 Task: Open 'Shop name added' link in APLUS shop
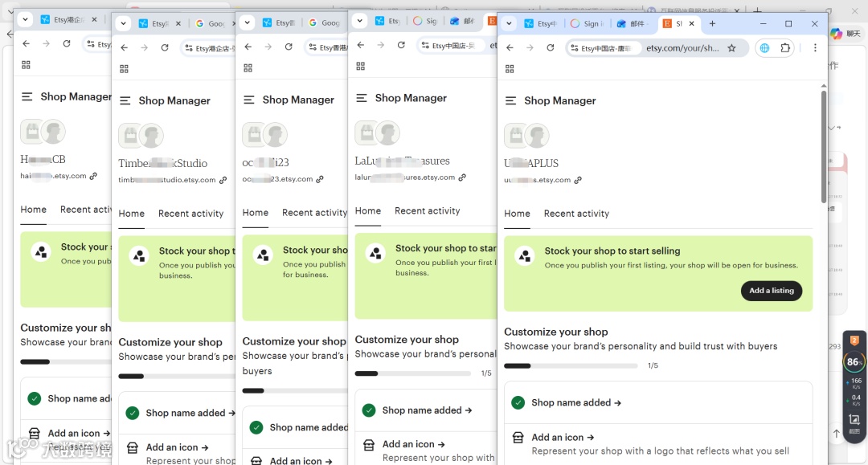coord(575,402)
